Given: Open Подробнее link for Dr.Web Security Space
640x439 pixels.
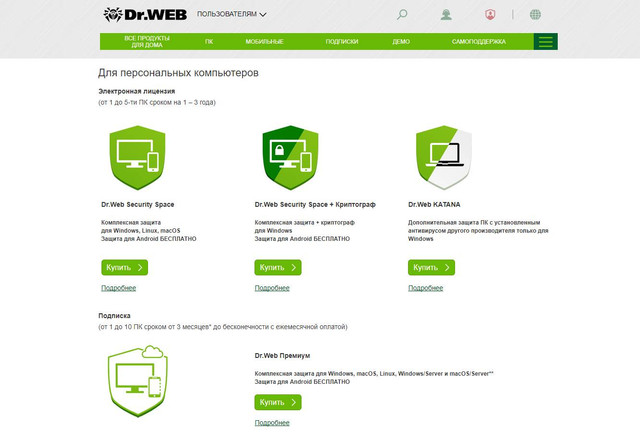Looking at the screenshot, I should click(x=118, y=288).
